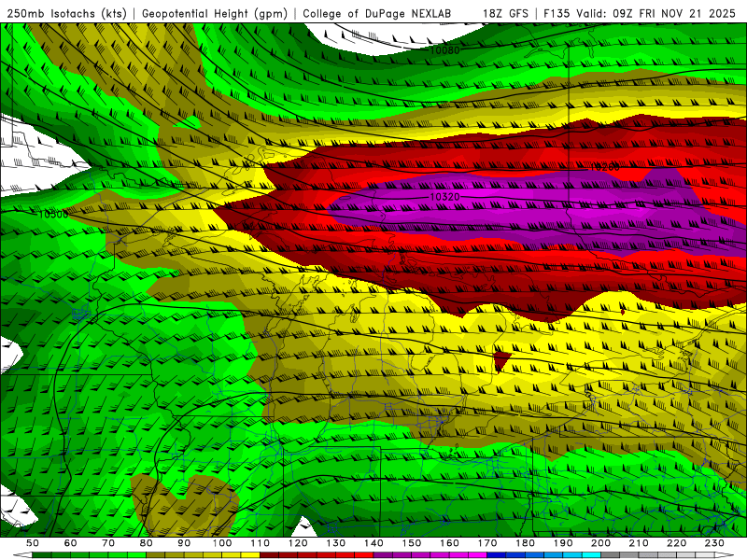747x560 pixels.
Task: Pick the bright red swatch just before 140
Action: tap(364, 554)
